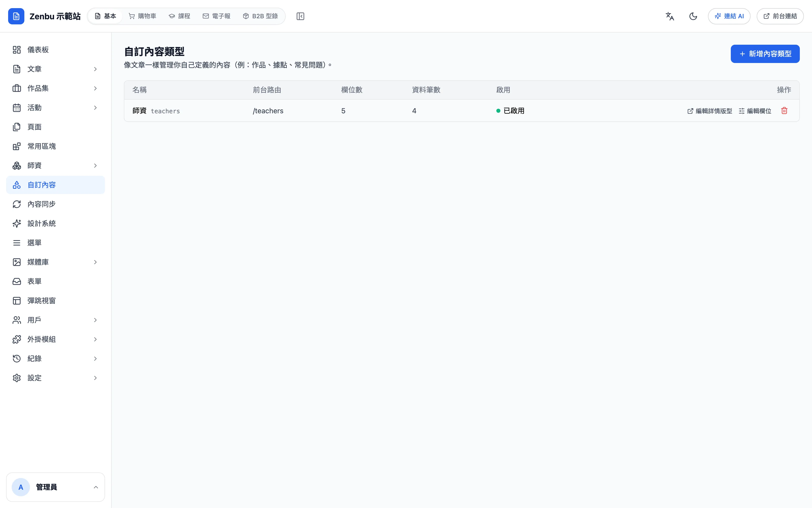Screen dimensions: 812x508
Task: Switch to the B2B 型錄 tab
Action: (260, 16)
